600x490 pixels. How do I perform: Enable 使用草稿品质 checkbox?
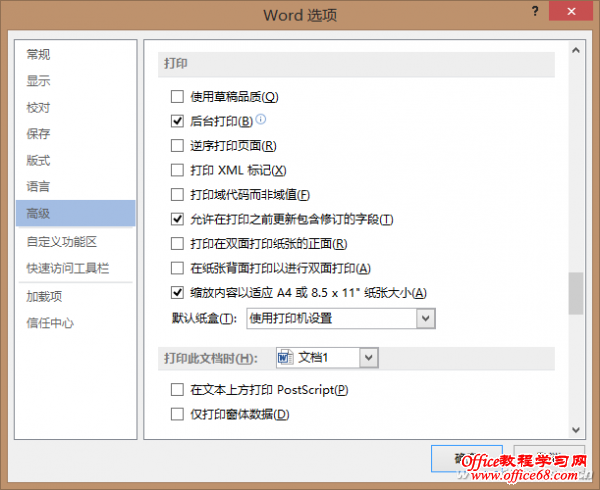(x=177, y=96)
